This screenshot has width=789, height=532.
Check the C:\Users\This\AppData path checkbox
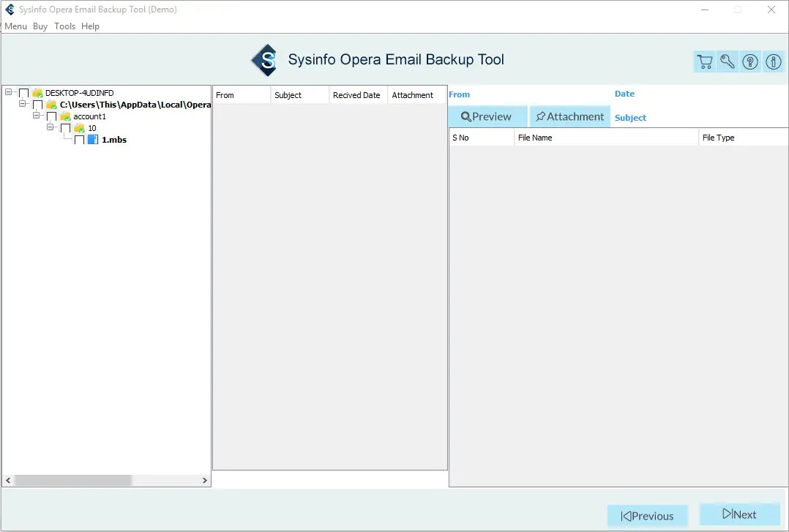click(38, 105)
